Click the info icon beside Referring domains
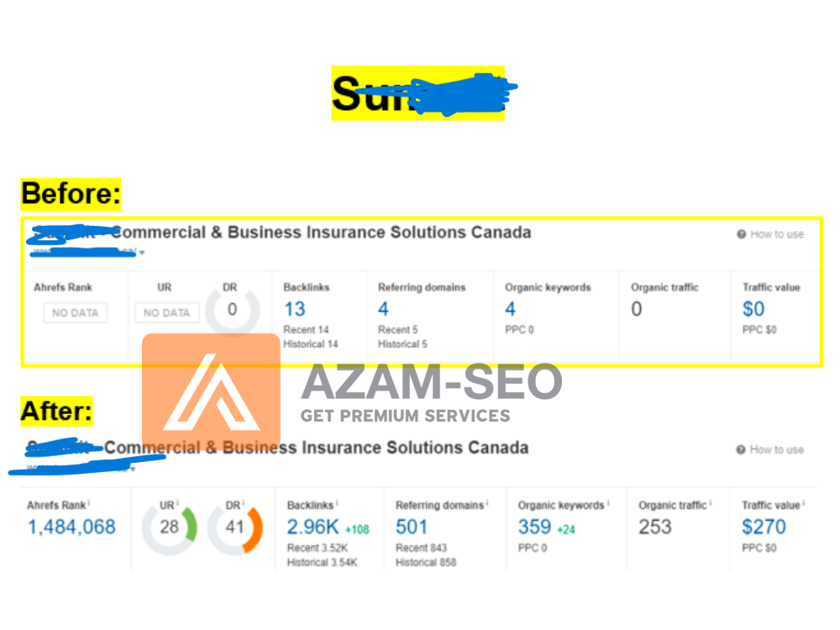Viewport: 840px width, 630px height. coord(488,504)
